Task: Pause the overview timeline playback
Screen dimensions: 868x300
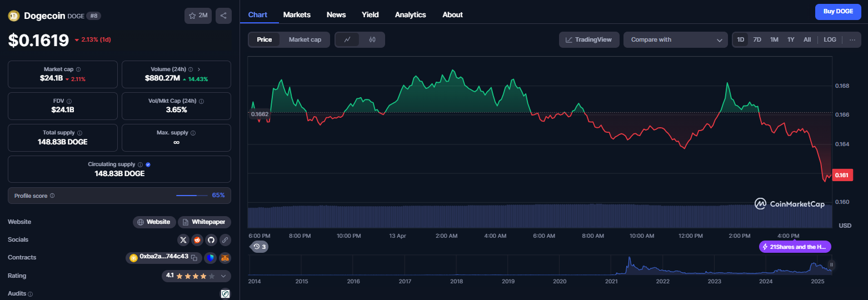Action: click(832, 265)
